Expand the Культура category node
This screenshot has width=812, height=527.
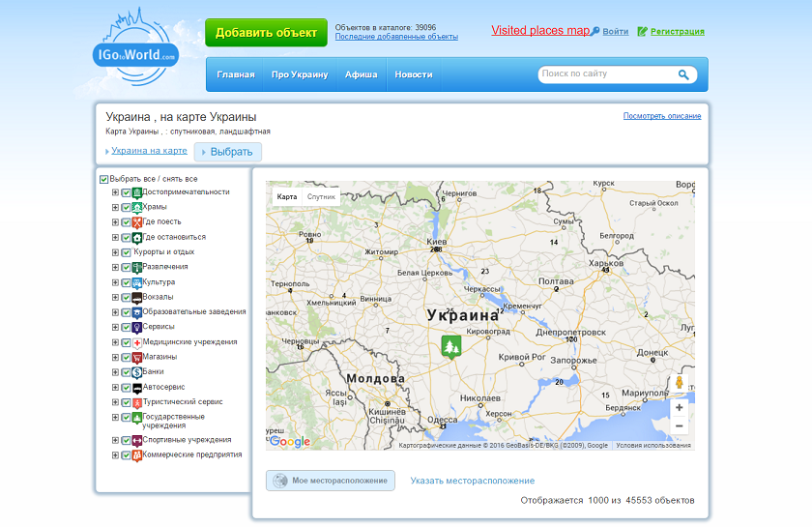(115, 282)
